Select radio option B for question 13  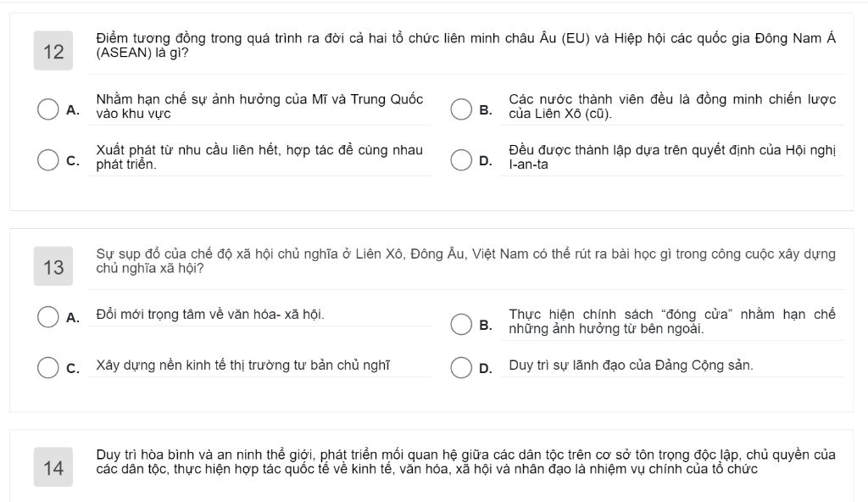[461, 324]
